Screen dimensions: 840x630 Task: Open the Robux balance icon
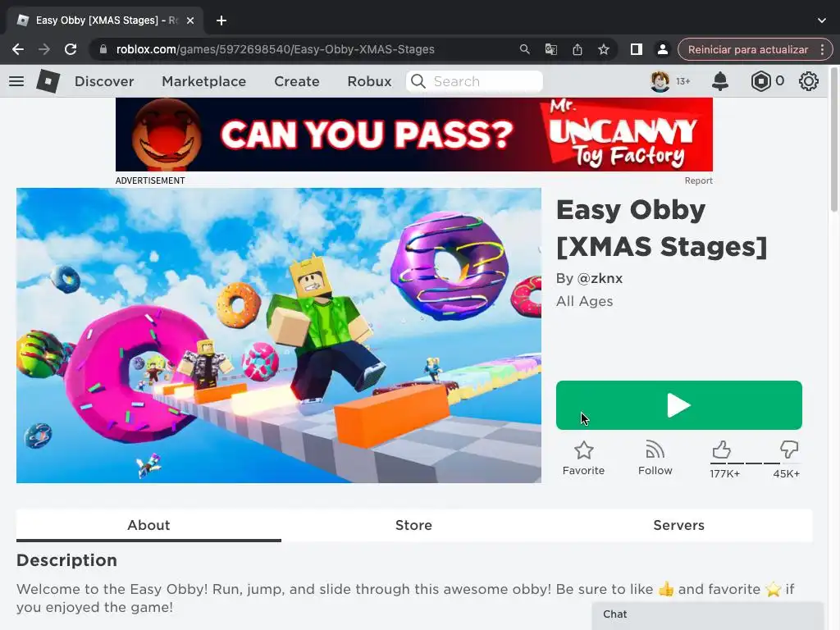(x=760, y=81)
